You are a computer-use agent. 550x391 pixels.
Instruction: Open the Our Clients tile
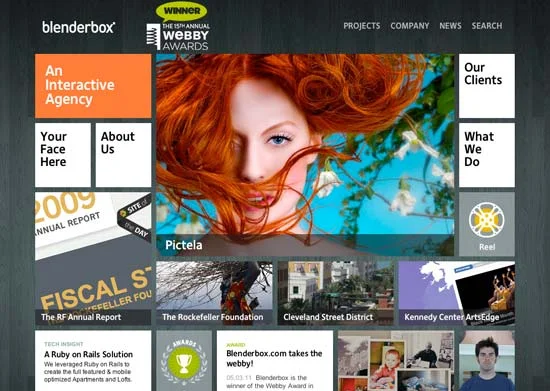tap(487, 86)
